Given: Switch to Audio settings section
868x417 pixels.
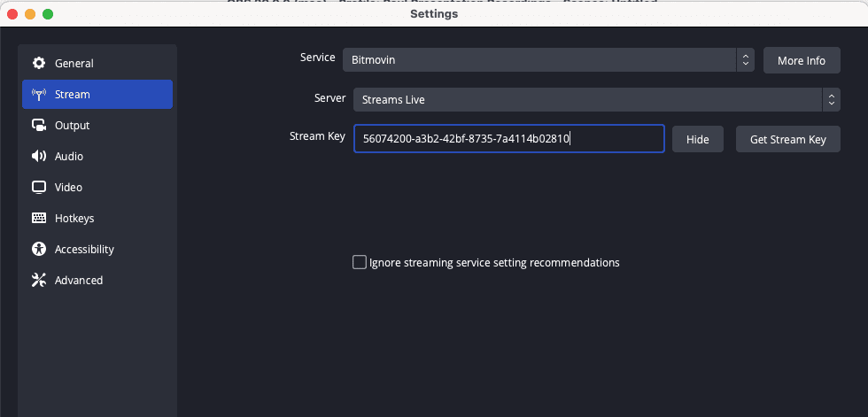Looking at the screenshot, I should [x=97, y=157].
